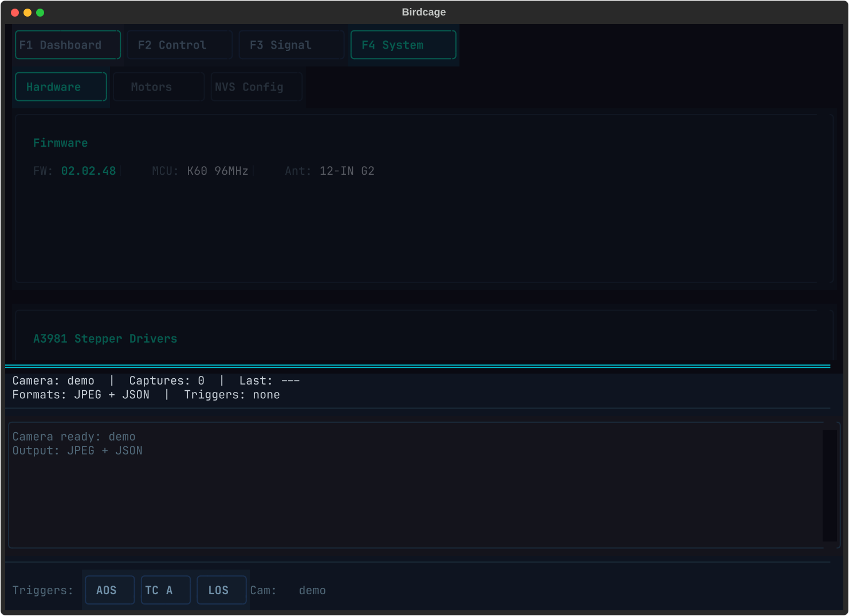Click the firmware version 02.02.48 value

coord(89,171)
